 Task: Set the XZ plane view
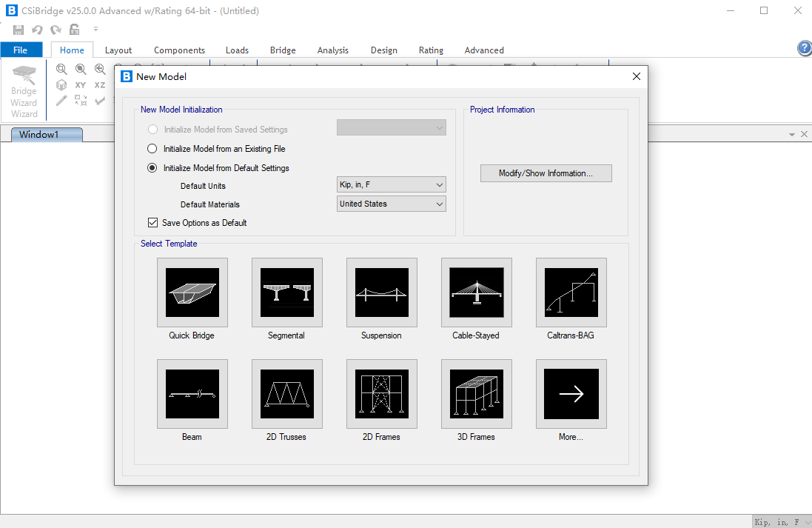[x=99, y=85]
